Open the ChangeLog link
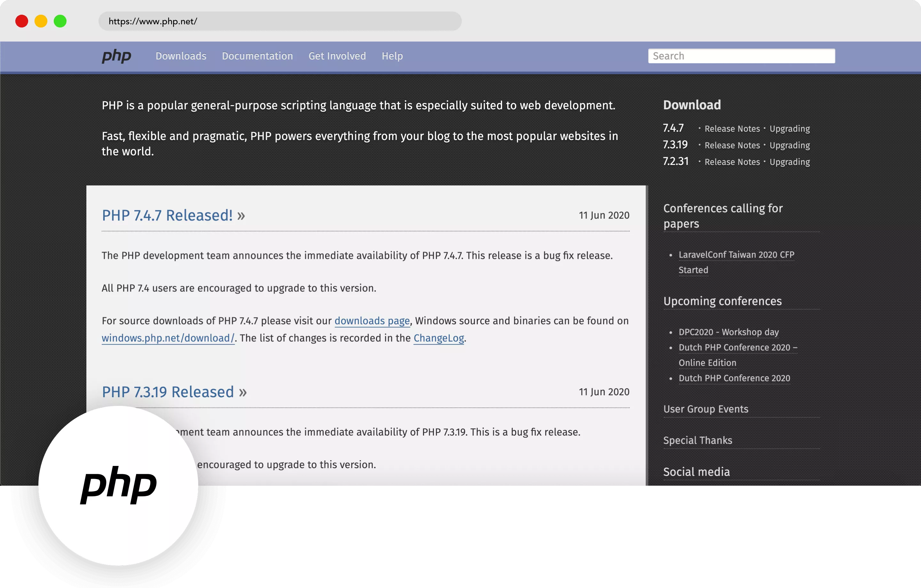921x588 pixels. click(438, 338)
